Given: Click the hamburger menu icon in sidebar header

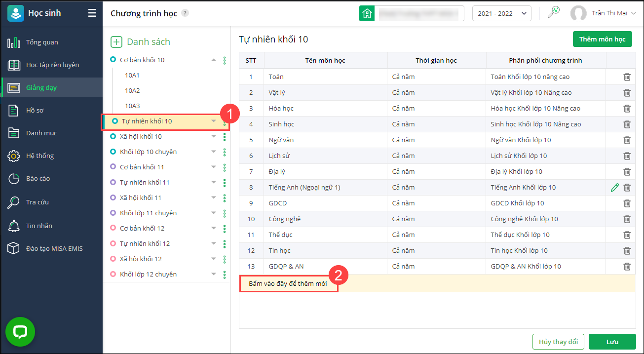Looking at the screenshot, I should pyautogui.click(x=92, y=13).
